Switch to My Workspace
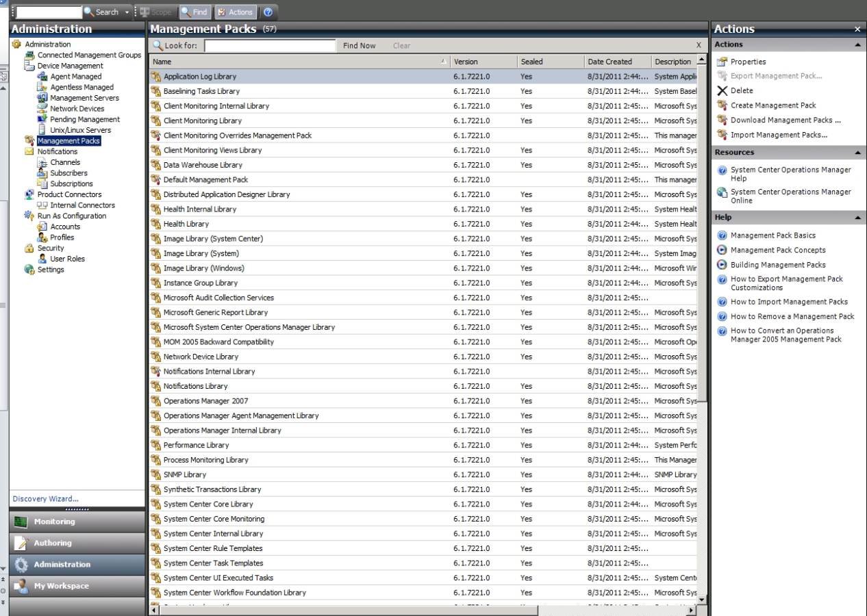The width and height of the screenshot is (867, 616). point(77,586)
